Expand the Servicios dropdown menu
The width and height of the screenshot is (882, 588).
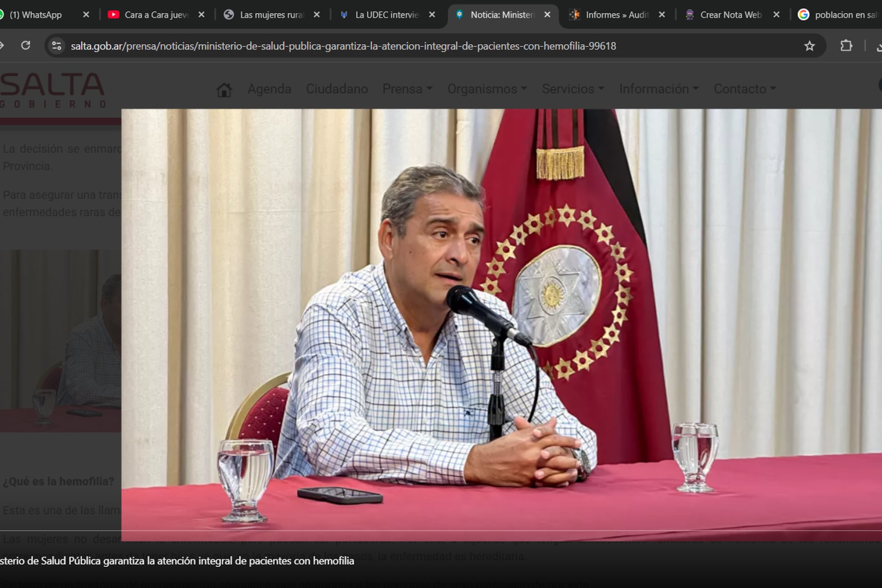pyautogui.click(x=573, y=89)
